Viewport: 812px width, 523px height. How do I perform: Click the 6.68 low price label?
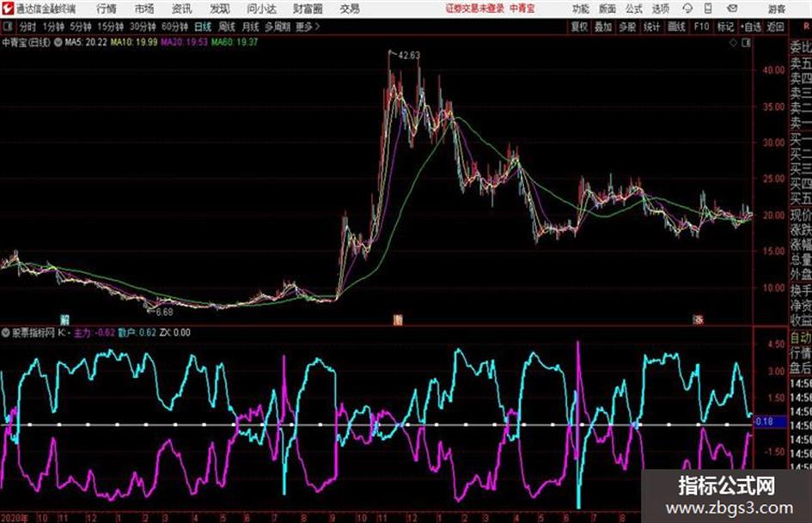point(164,313)
